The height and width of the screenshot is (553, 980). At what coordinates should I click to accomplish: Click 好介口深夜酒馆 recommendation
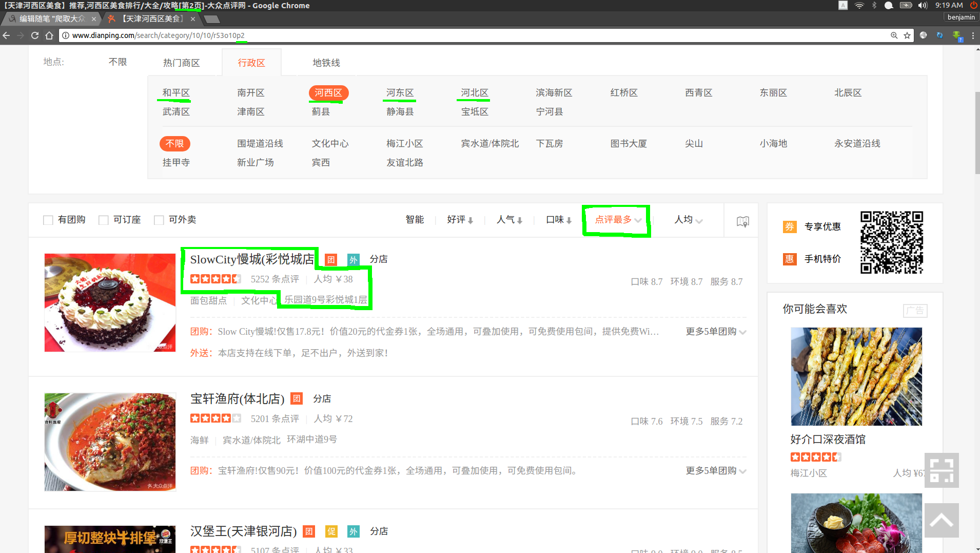click(828, 440)
